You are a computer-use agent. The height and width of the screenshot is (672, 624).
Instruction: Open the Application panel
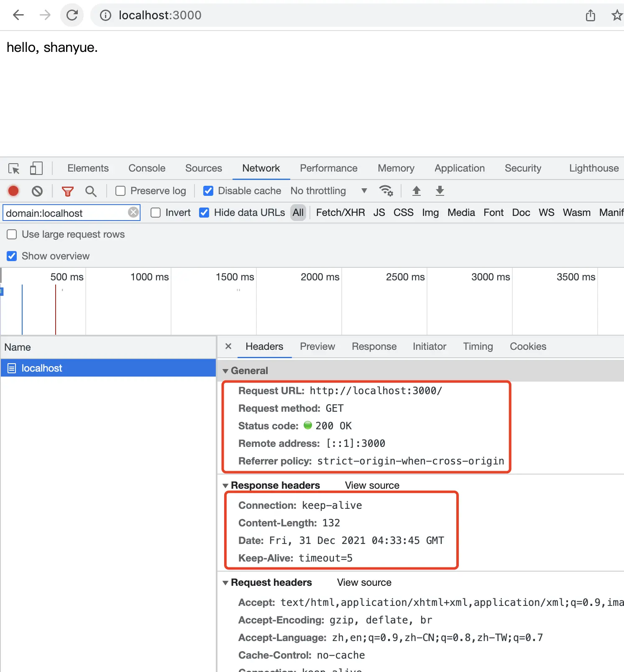pyautogui.click(x=460, y=168)
